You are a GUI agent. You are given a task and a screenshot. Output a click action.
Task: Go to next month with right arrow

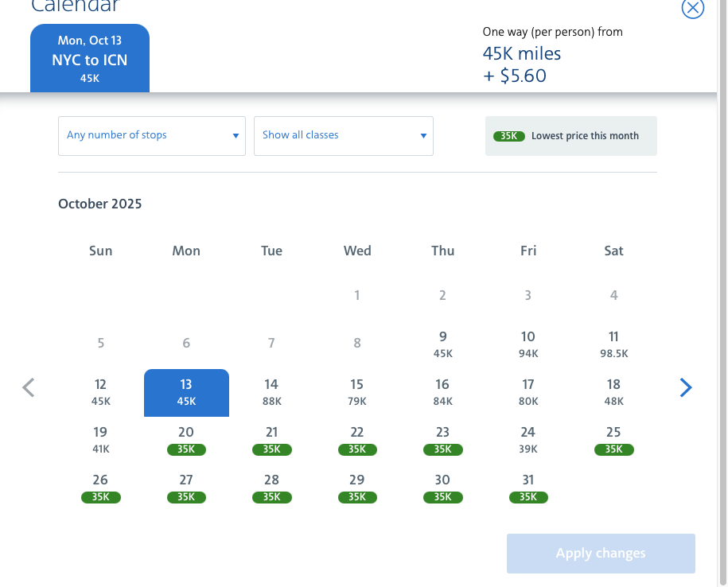[686, 388]
